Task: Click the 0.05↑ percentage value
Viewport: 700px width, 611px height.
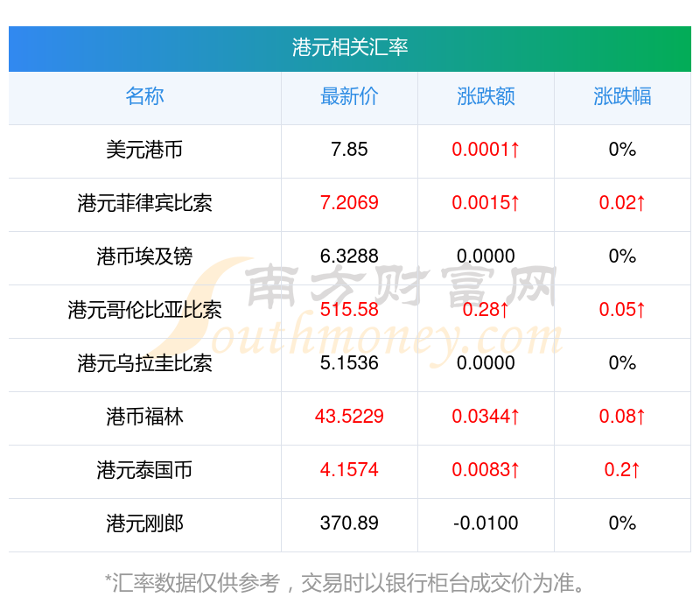Action: (622, 310)
